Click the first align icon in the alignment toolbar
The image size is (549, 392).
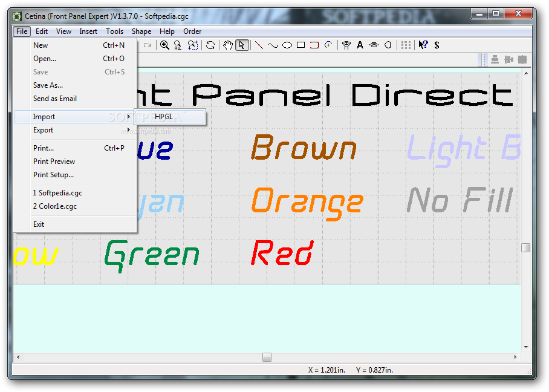coord(495,59)
